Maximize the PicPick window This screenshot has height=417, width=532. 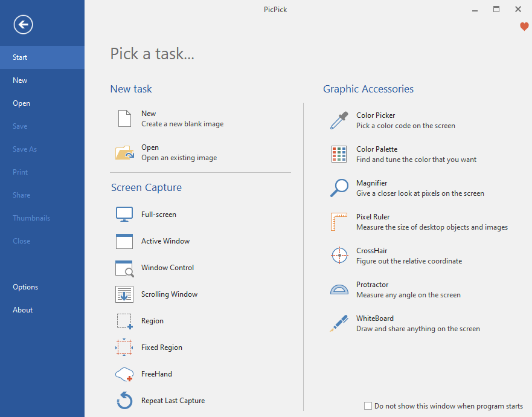[496, 9]
